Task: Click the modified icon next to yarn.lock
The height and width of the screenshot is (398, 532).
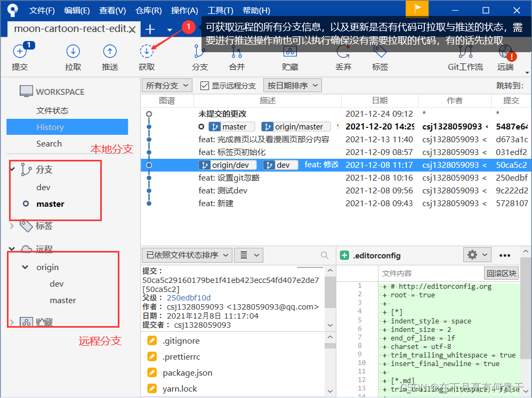Action: [x=152, y=388]
